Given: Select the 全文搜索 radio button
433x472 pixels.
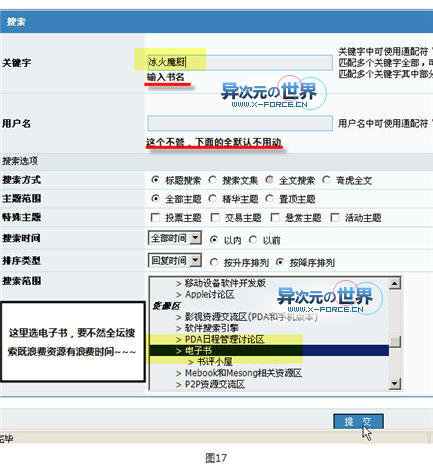Looking at the screenshot, I should (x=269, y=180).
